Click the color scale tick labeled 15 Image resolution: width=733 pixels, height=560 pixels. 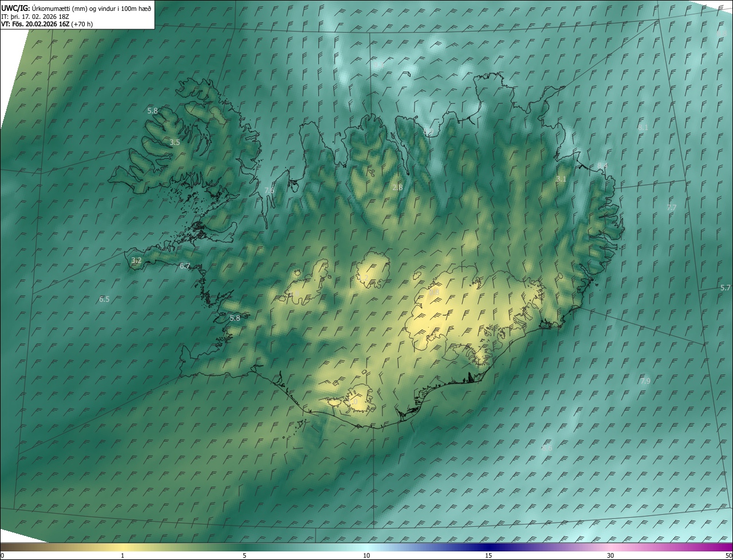[x=488, y=555]
